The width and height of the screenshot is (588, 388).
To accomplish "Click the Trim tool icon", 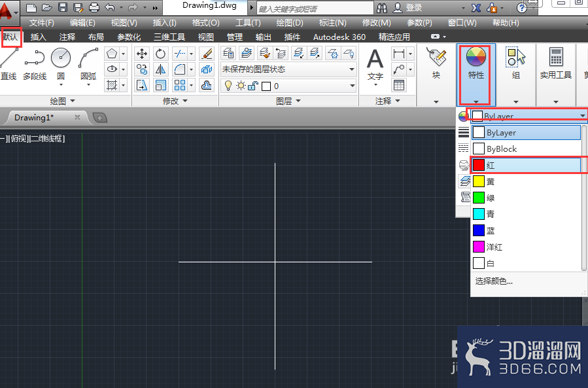I will tap(180, 54).
